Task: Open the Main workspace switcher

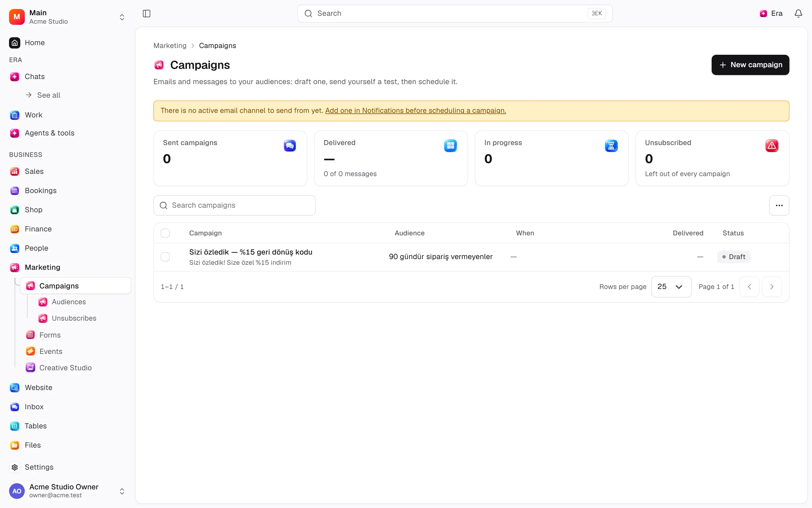Action: [x=67, y=17]
